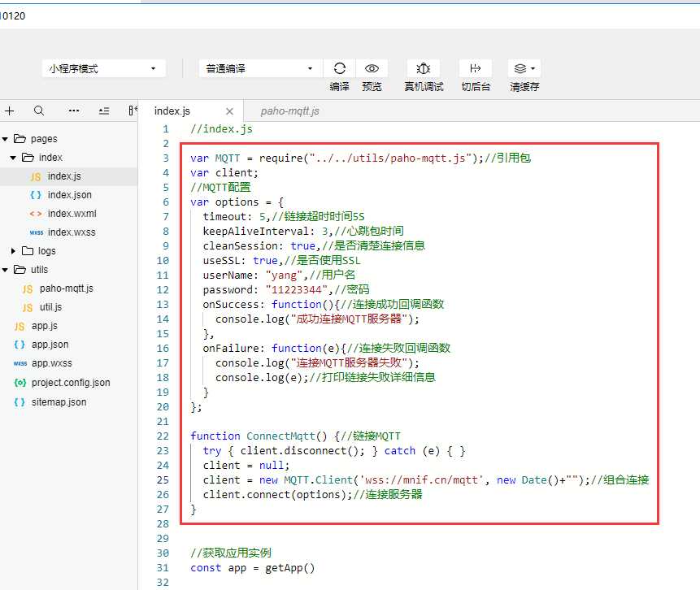Click the braces icon of app.json
Viewport: 700px width, 590px height.
tap(20, 345)
